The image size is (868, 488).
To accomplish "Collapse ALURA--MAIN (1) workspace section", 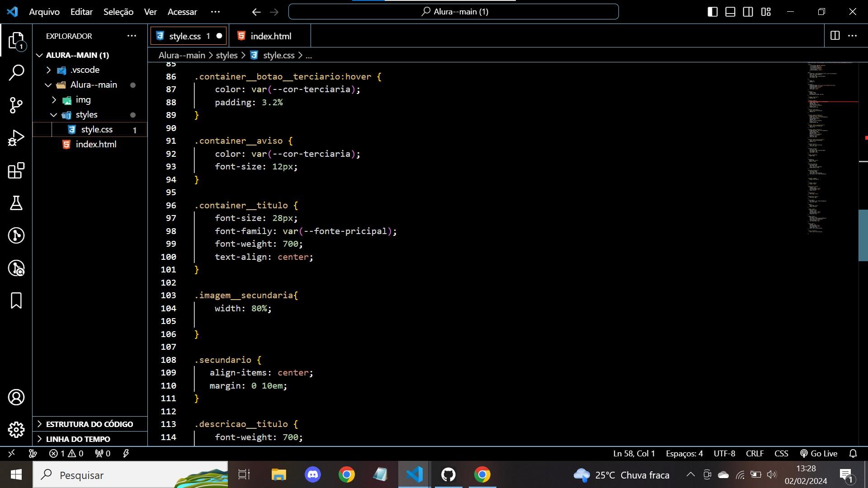I will (40, 55).
